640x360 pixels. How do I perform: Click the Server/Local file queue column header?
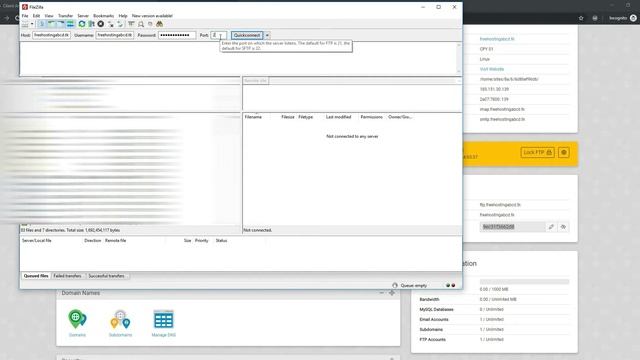[37, 241]
